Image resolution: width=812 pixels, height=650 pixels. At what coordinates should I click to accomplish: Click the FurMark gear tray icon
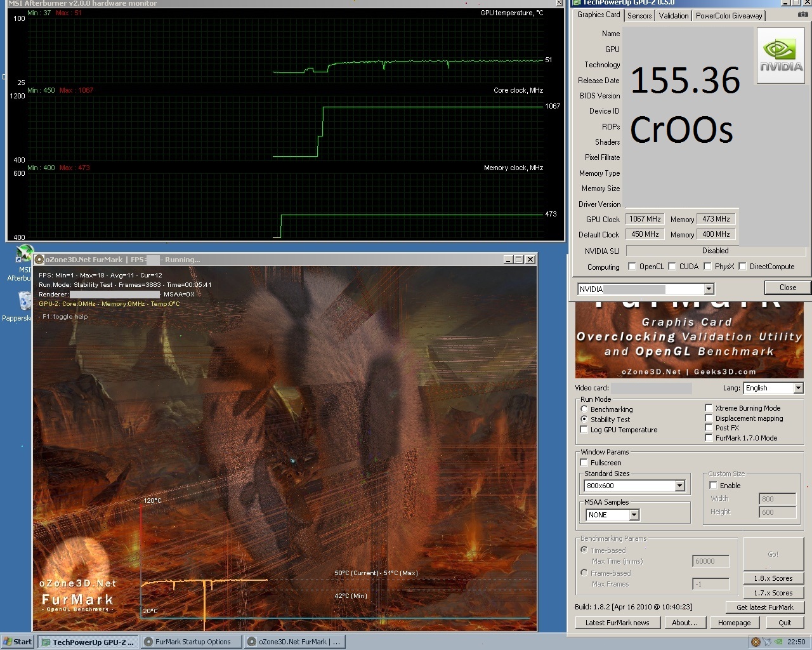tap(756, 642)
